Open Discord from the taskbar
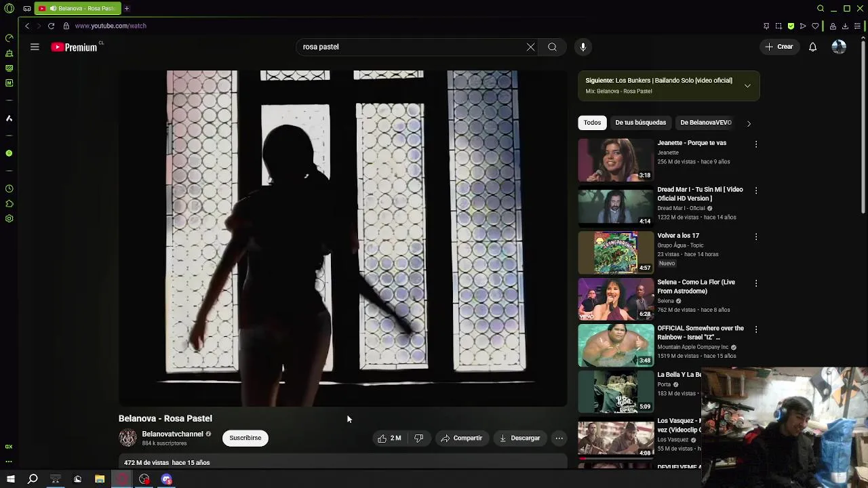The width and height of the screenshot is (868, 488). pyautogui.click(x=167, y=479)
